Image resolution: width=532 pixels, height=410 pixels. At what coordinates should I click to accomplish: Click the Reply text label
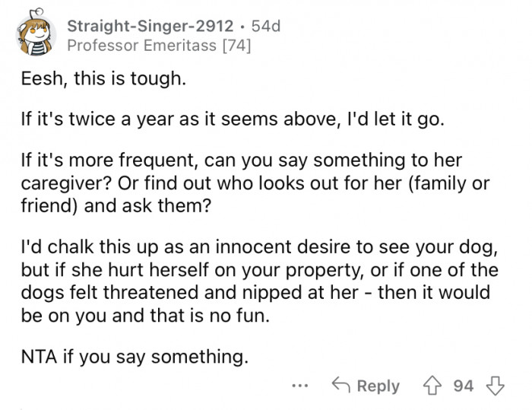[378, 386]
